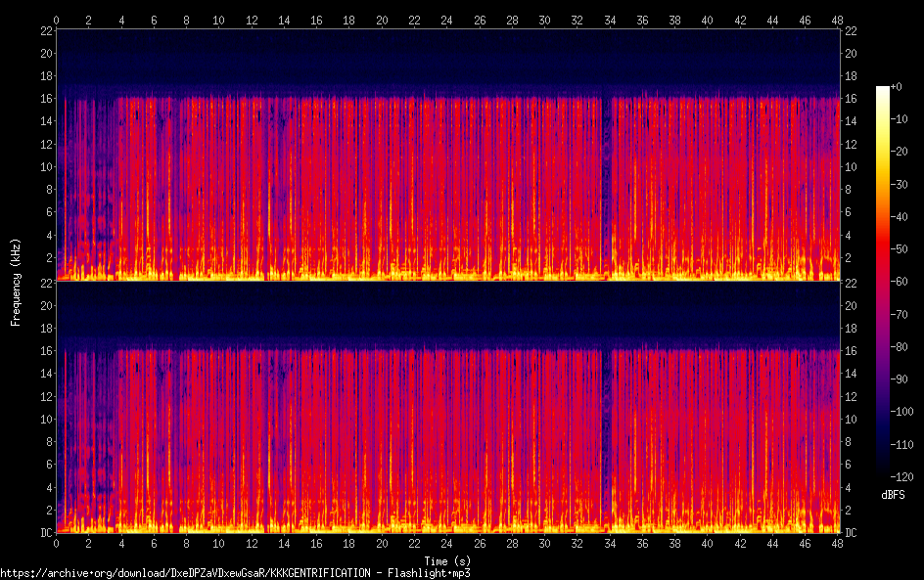Select the "Frequency (kHz)" axis title
924x580 pixels.
coord(16,282)
